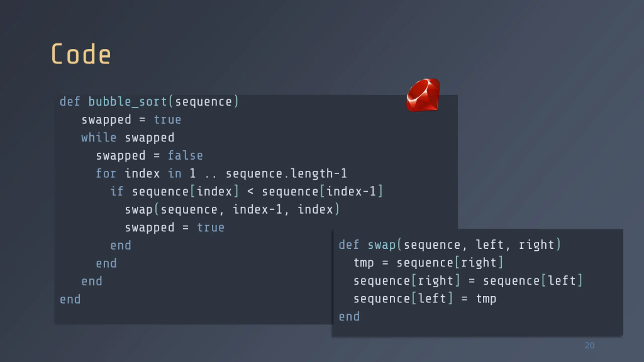Click 'left' parameter in the swap definition
Screen dimensions: 644x362
point(490,245)
